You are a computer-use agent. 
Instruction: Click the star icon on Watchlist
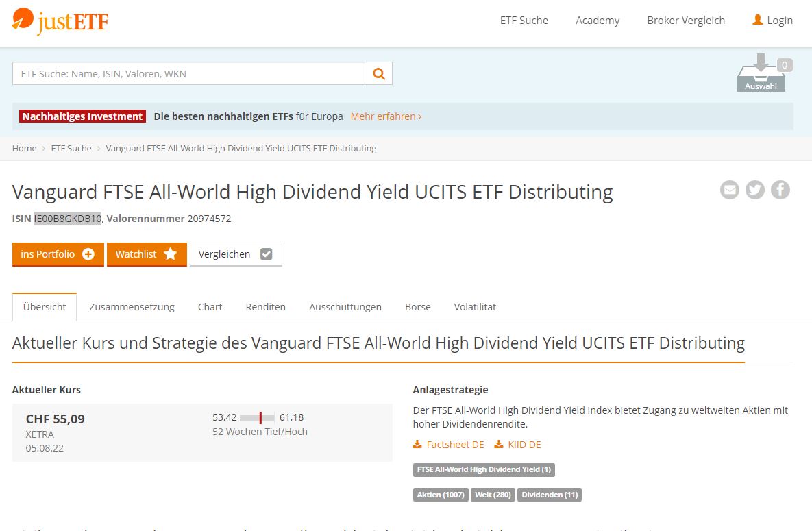171,254
